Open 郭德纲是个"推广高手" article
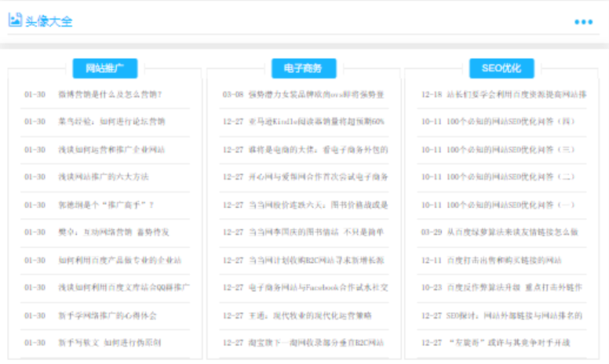This screenshot has width=609, height=364. (106, 205)
